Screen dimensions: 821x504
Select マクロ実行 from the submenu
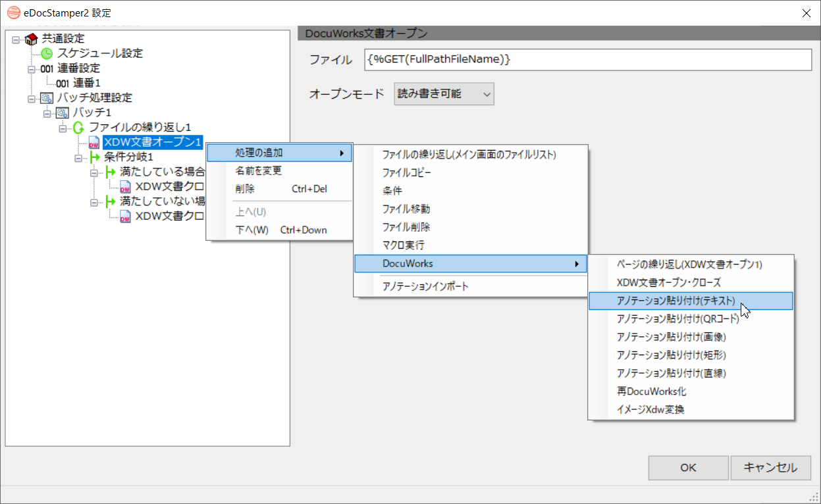(x=470, y=245)
